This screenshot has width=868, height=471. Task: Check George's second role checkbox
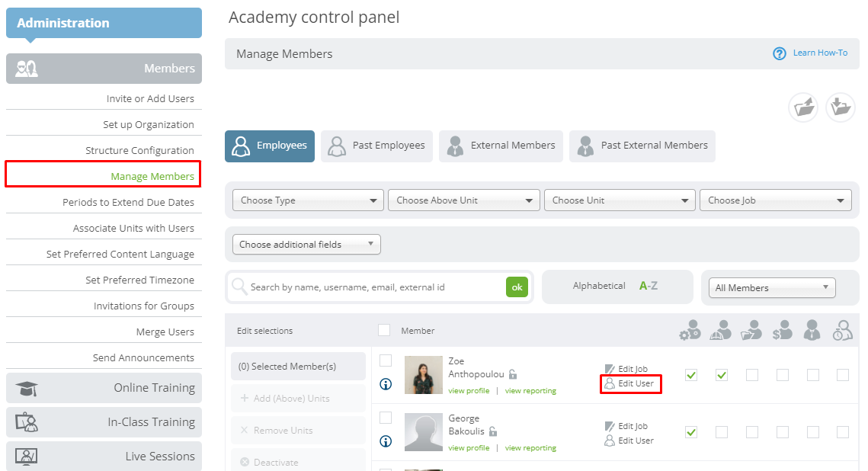[722, 432]
